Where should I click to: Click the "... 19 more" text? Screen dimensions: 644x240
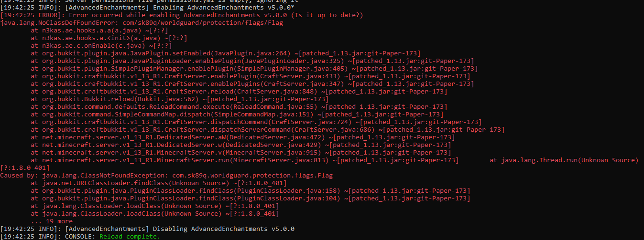52,221
